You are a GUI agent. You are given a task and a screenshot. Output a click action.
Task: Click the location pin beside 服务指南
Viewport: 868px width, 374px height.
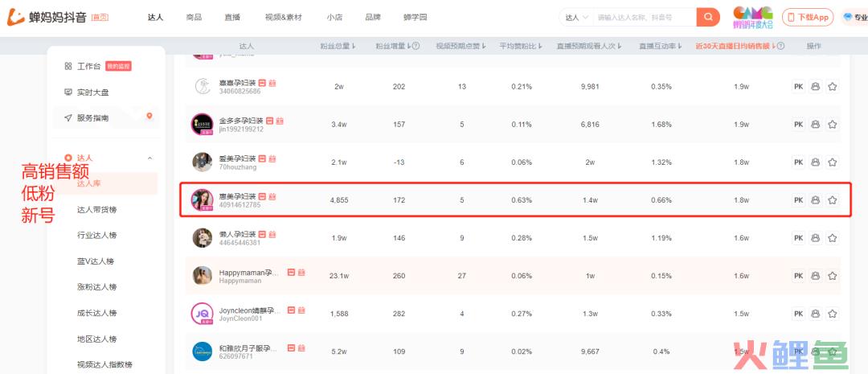pyautogui.click(x=149, y=116)
